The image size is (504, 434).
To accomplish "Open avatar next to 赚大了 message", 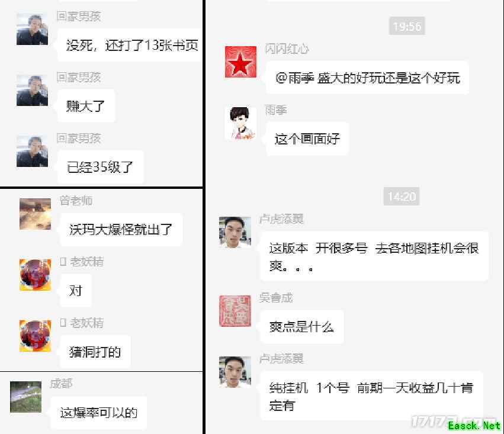I will pos(32,90).
